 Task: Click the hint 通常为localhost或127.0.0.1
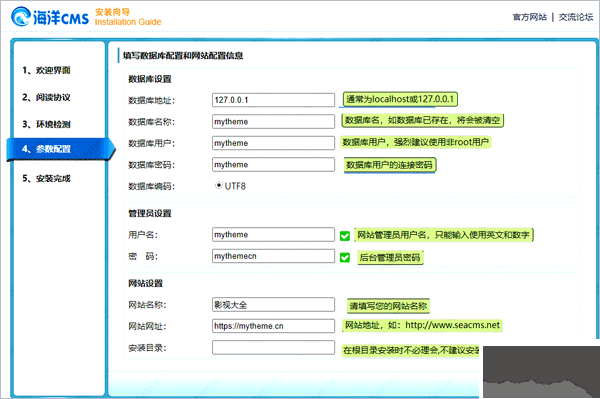pyautogui.click(x=400, y=99)
